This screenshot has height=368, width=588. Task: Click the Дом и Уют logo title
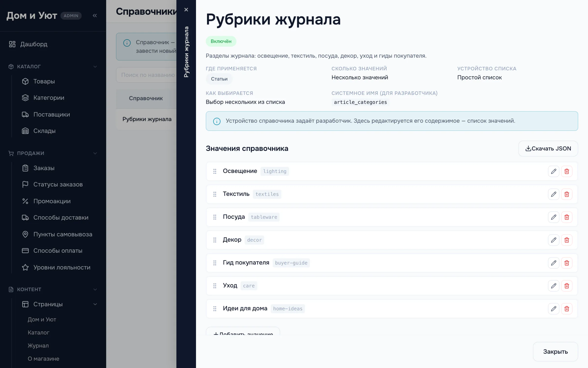coord(32,16)
